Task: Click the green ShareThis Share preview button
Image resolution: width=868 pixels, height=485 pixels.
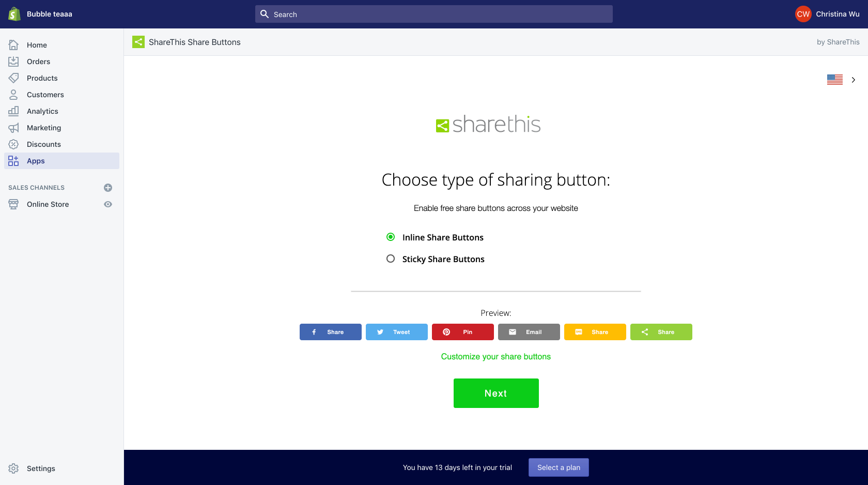Action: click(661, 332)
